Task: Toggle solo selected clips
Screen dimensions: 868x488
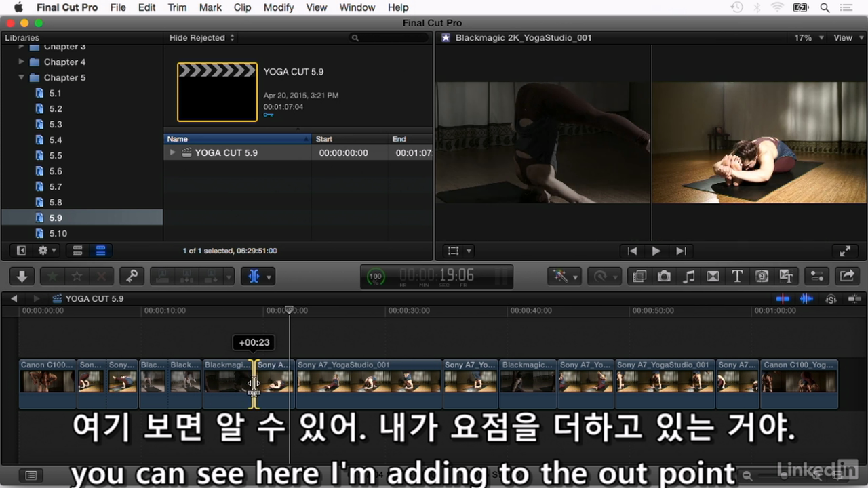Action: coord(831,299)
